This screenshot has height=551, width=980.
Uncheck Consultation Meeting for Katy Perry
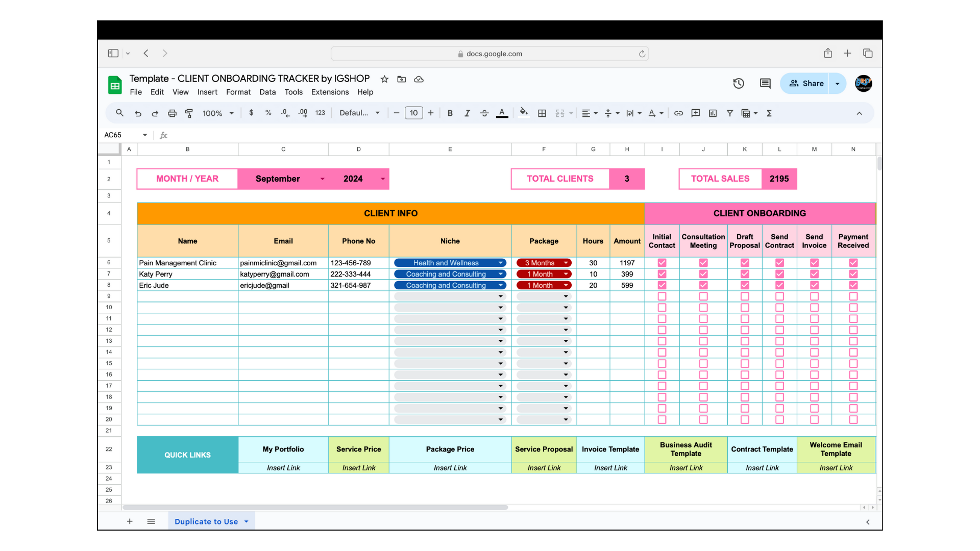(703, 274)
